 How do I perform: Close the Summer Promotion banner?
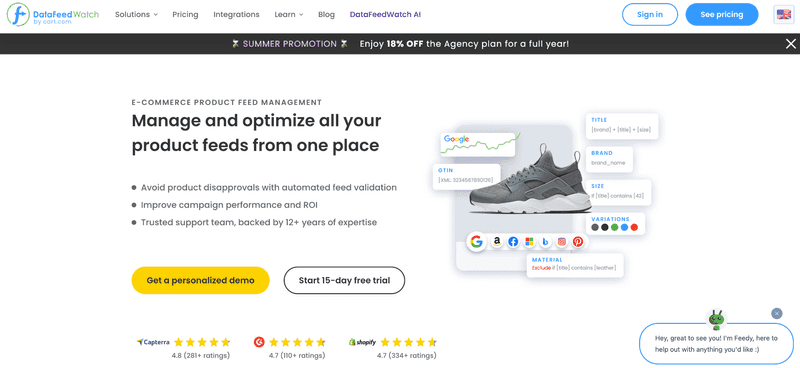coord(790,44)
